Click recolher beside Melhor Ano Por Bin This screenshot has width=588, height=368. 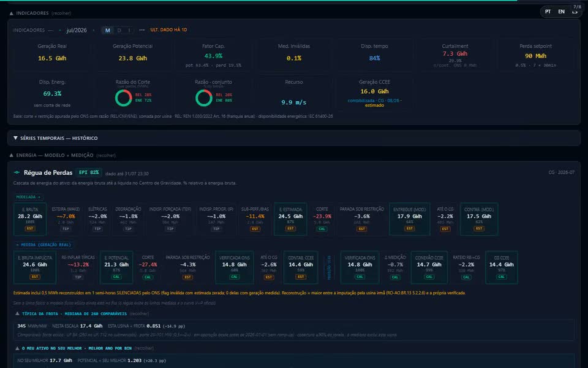tap(144, 348)
